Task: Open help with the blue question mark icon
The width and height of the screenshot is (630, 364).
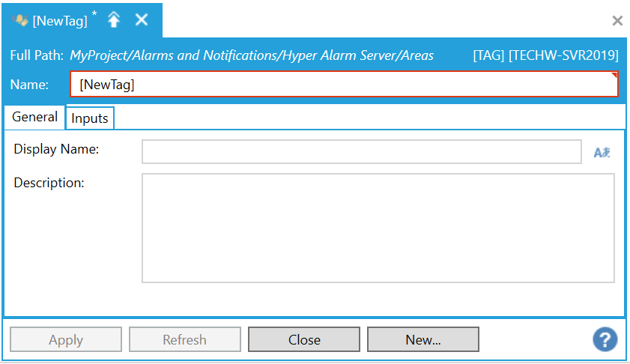Action: (605, 339)
